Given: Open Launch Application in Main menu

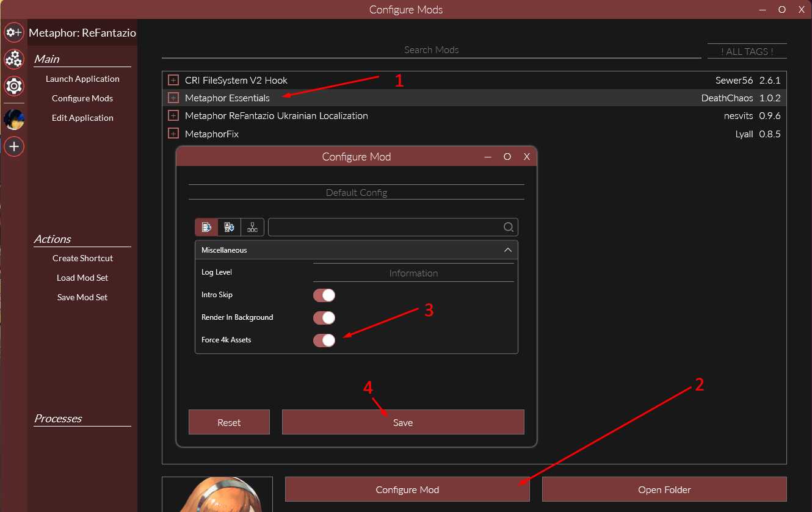Looking at the screenshot, I should [82, 79].
